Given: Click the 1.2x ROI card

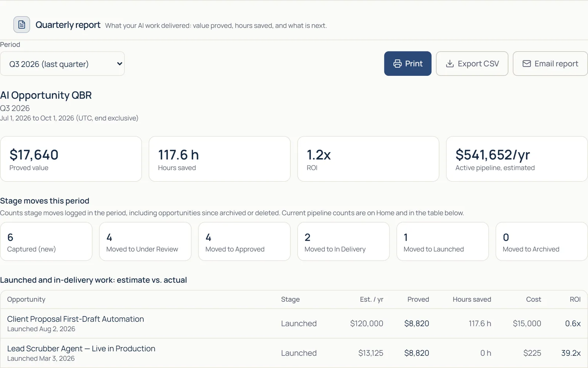Looking at the screenshot, I should pos(368,159).
